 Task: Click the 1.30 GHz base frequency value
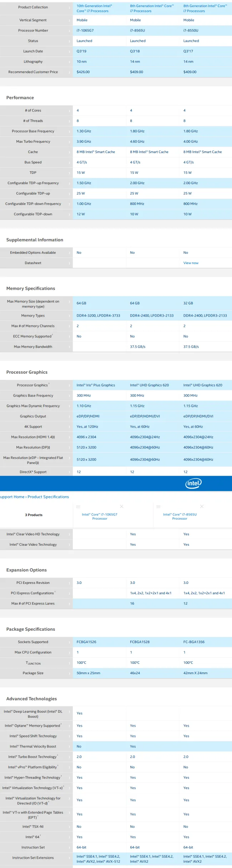pos(84,131)
